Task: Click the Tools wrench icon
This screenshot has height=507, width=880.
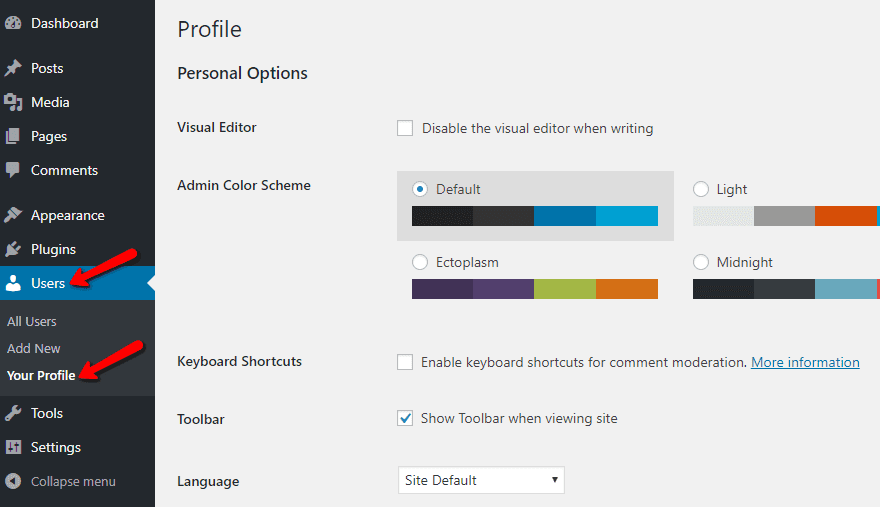Action: pos(13,413)
